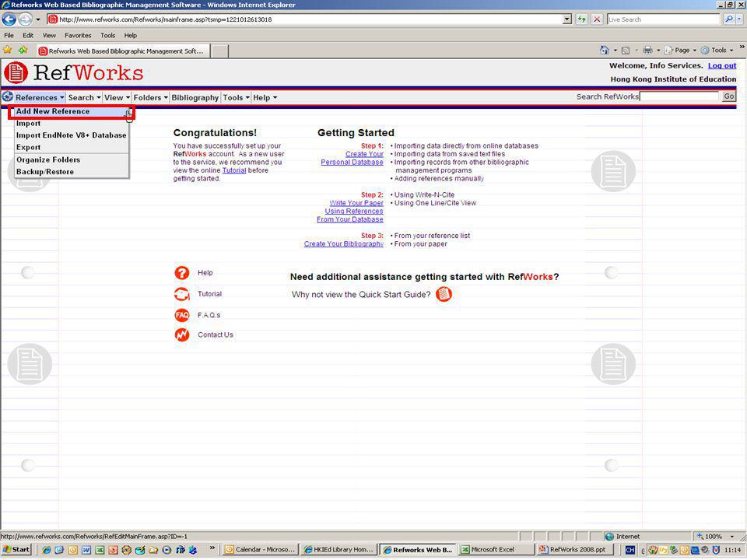Click the Live Search input box

coord(663,19)
